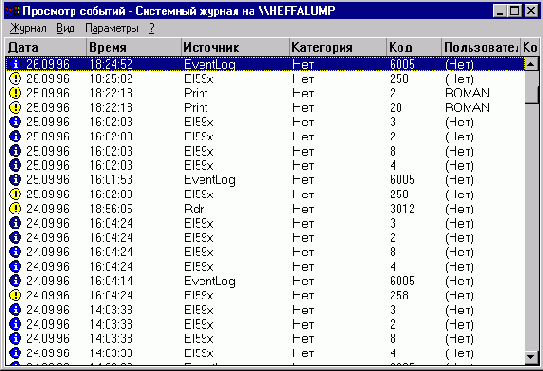Click code 20 in the Print row
Image resolution: width=543 pixels, height=371 pixels.
coord(396,107)
